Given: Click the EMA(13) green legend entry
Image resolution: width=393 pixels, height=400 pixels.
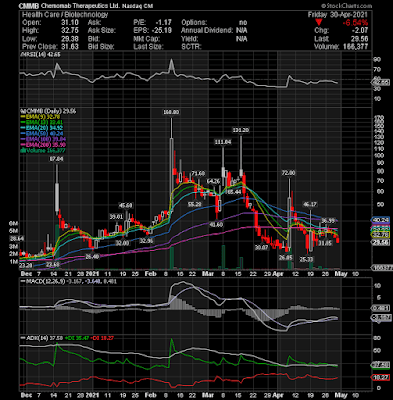Looking at the screenshot, I should click(x=42, y=122).
